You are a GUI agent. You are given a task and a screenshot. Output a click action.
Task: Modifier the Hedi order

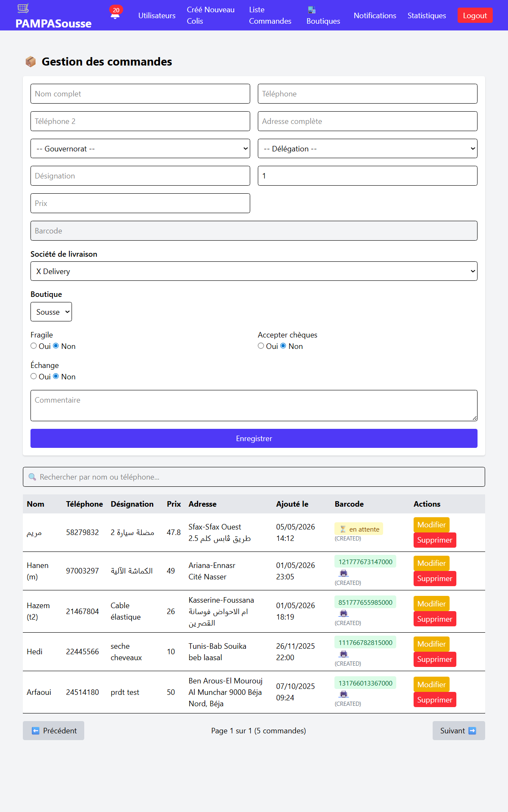[431, 644]
